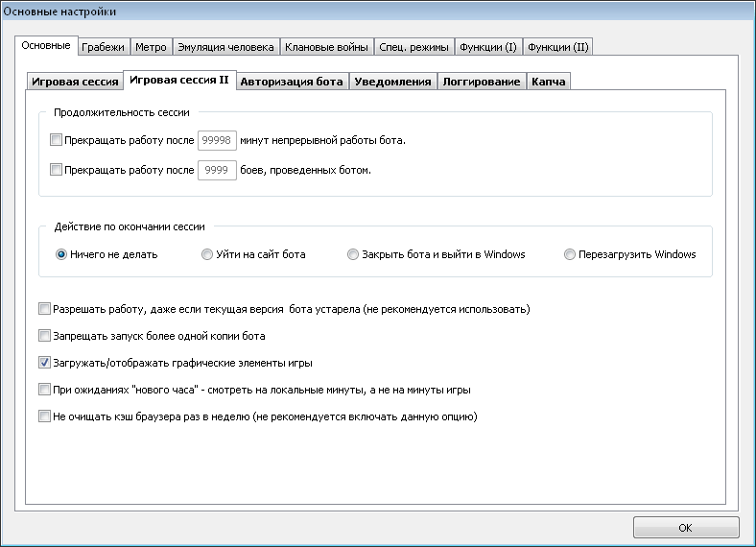The height and width of the screenshot is (547, 756).
Task: Switch to Игровая сессия sub-tab
Action: (75, 82)
